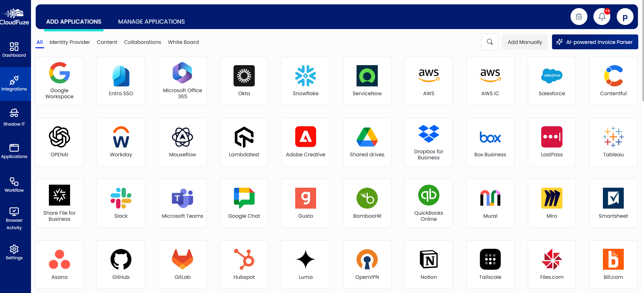Screen dimensions: 644x293
Task: Filter by the All category
Action: pos(40,42)
